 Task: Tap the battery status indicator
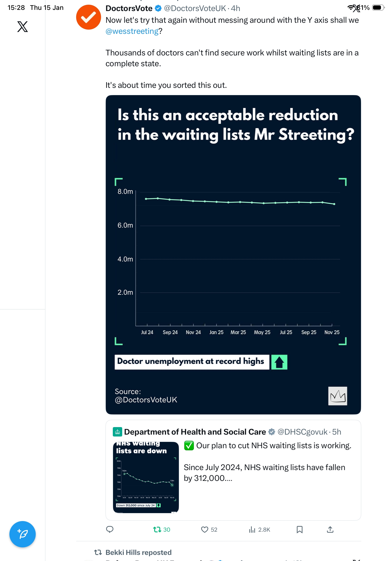point(378,8)
